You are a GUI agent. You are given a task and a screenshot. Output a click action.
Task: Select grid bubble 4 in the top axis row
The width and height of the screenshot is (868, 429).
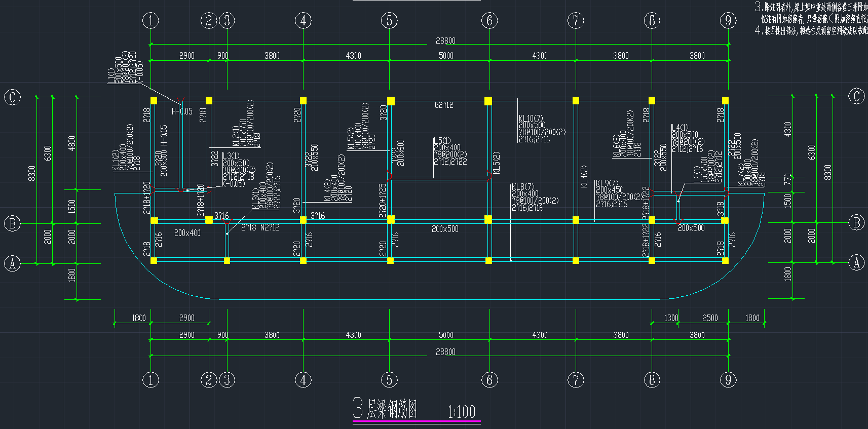point(303,21)
